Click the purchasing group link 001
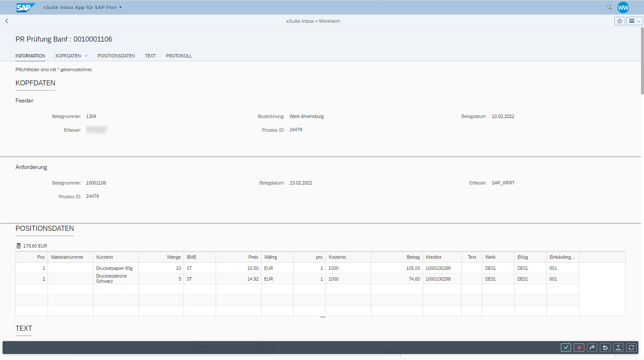Viewport: 644px width, 360px height. pos(553,268)
